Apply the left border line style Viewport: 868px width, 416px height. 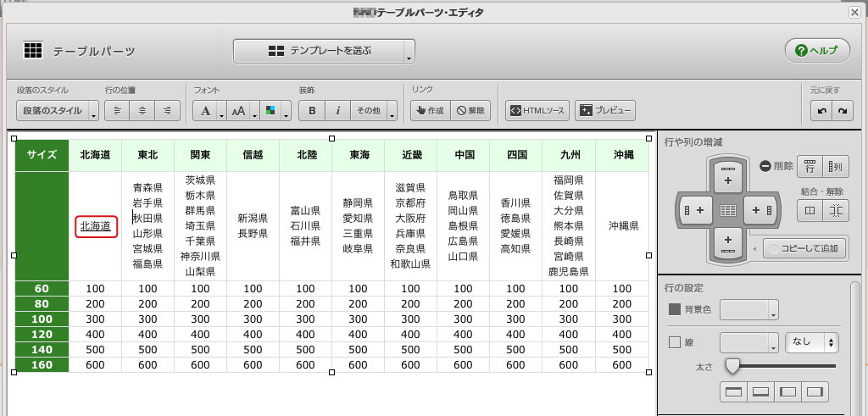click(x=787, y=391)
